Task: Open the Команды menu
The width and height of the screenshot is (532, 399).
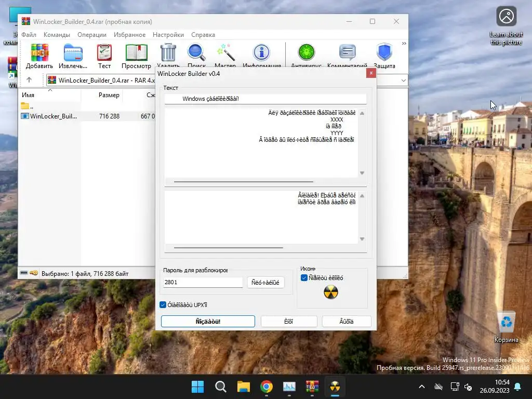Action: [x=57, y=35]
